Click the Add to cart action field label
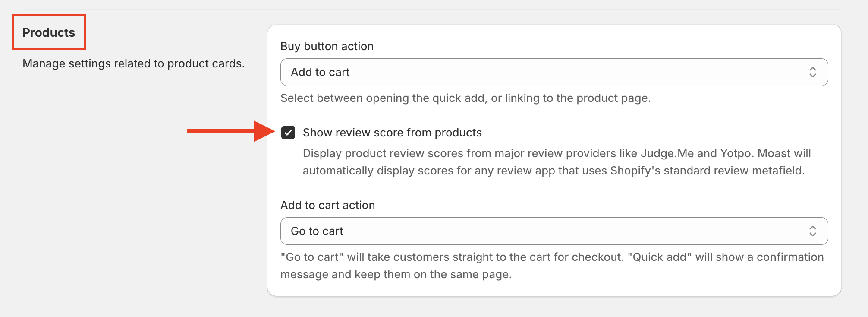 [x=328, y=205]
